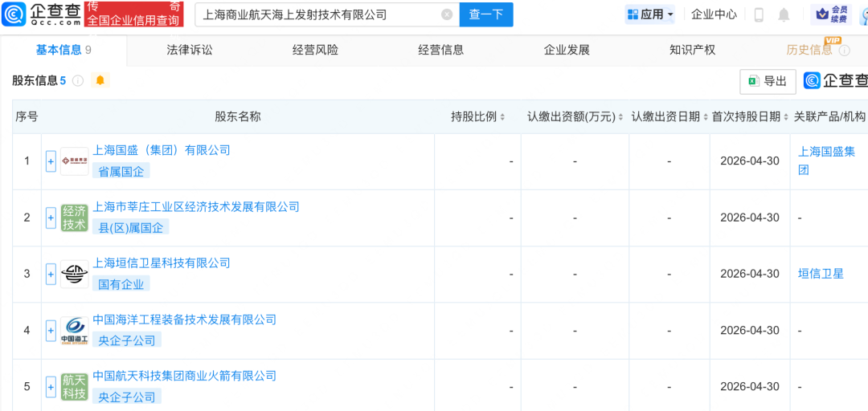The width and height of the screenshot is (868, 411).
Task: Click info icon next to 历史信息
Action: click(x=844, y=51)
